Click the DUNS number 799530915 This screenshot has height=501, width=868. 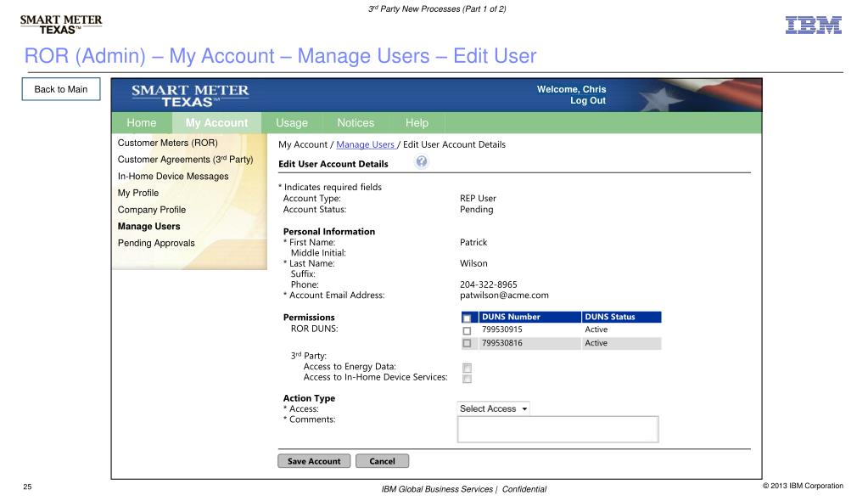pos(502,329)
